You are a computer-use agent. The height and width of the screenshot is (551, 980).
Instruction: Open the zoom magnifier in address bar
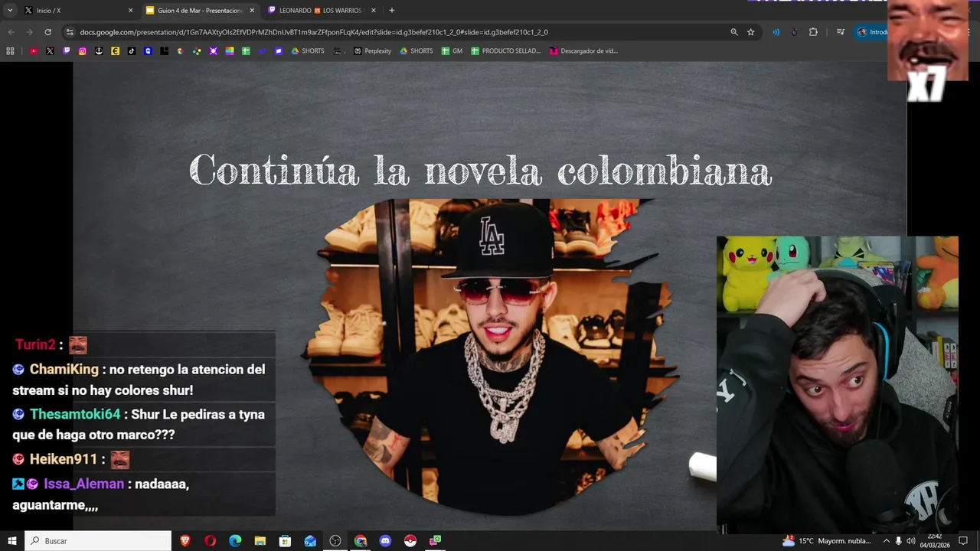734,32
